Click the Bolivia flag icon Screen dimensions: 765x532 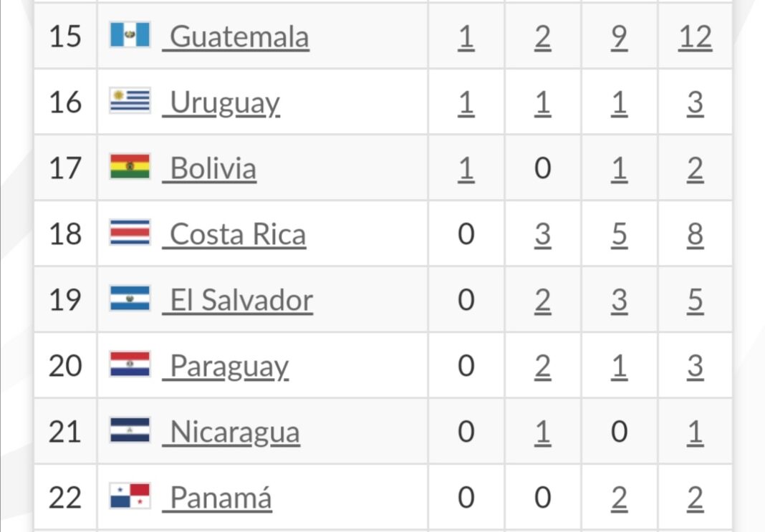point(130,168)
